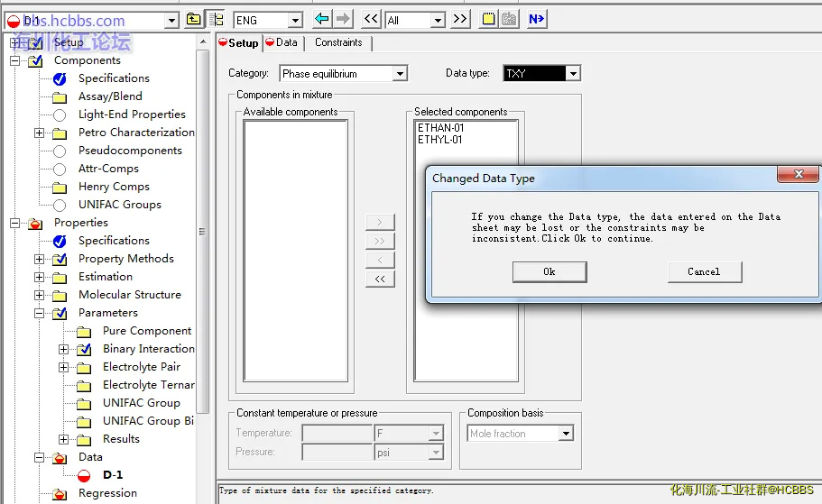The image size is (822, 504).
Task: Click the single left-arrow remove component button
Action: 380,260
